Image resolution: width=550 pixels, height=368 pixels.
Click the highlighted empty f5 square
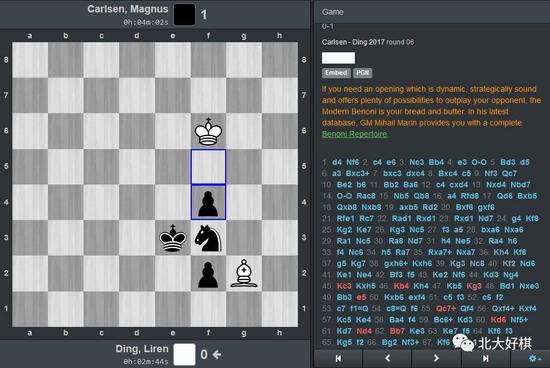click(x=208, y=167)
